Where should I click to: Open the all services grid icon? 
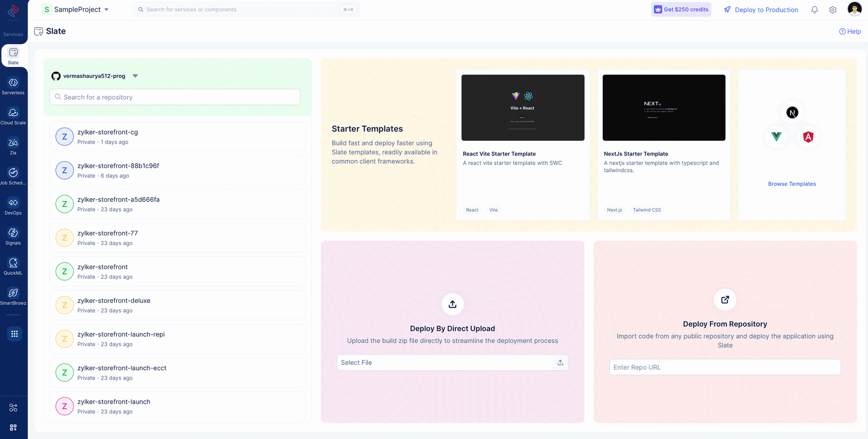click(14, 334)
